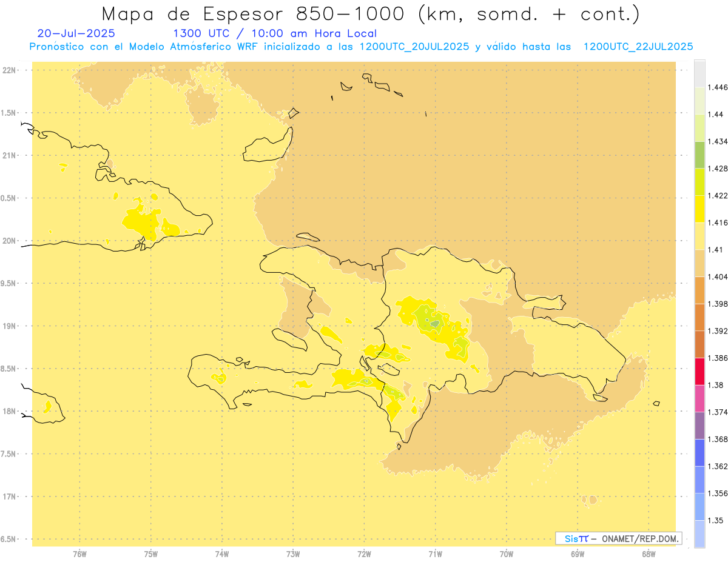Click the '69W' longitude label
The width and height of the screenshot is (728, 562).
coord(578,554)
